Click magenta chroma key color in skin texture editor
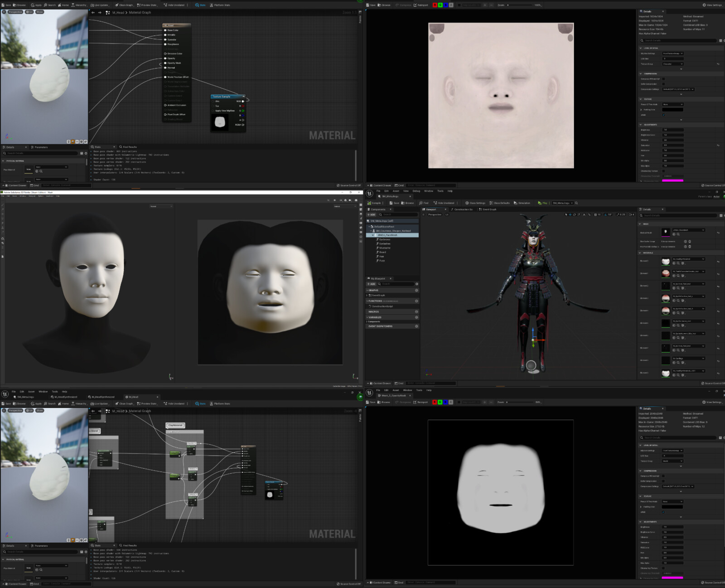 [x=672, y=180]
